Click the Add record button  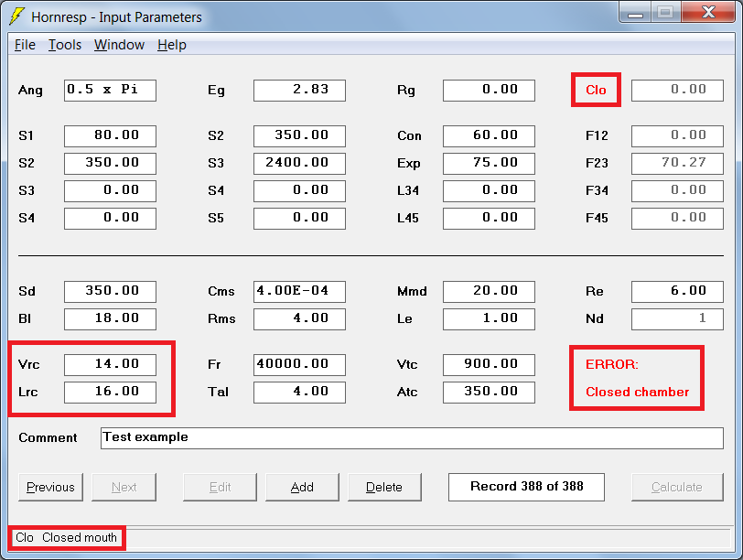click(302, 487)
